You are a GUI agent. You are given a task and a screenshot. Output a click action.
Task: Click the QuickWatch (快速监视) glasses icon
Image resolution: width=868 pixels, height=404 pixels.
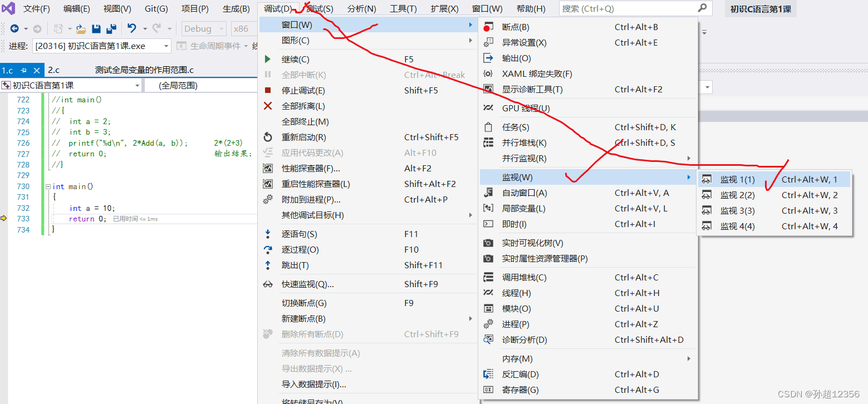268,284
